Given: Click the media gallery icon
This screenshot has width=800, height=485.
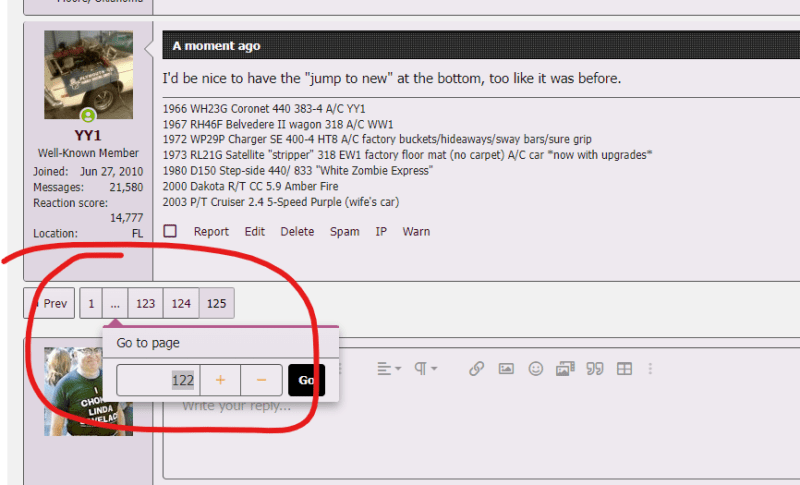Looking at the screenshot, I should (x=565, y=369).
